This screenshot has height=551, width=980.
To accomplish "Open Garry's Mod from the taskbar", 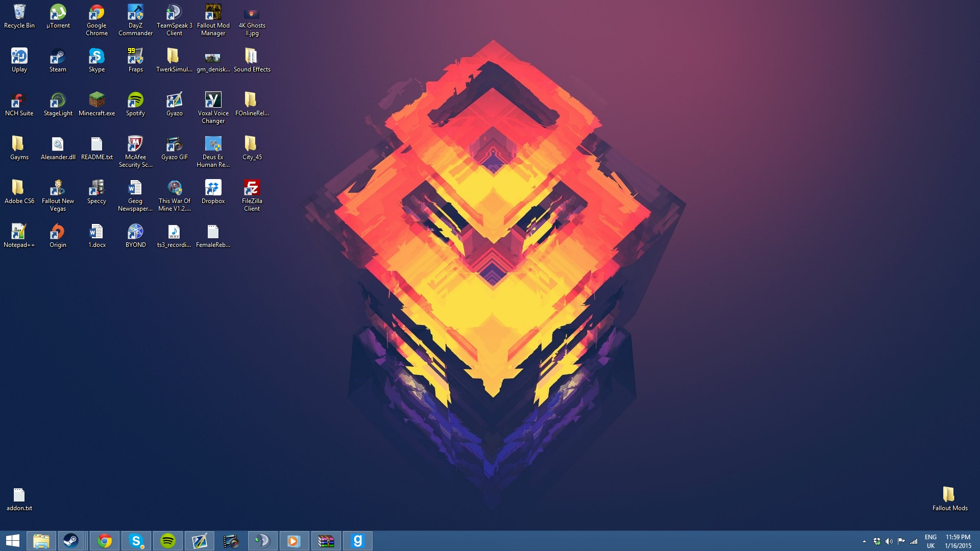I will [358, 540].
